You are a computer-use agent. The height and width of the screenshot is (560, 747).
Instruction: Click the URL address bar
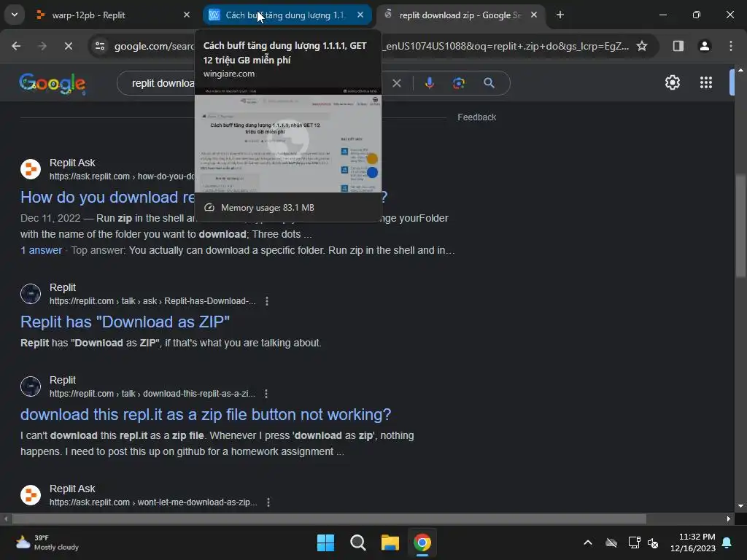373,46
